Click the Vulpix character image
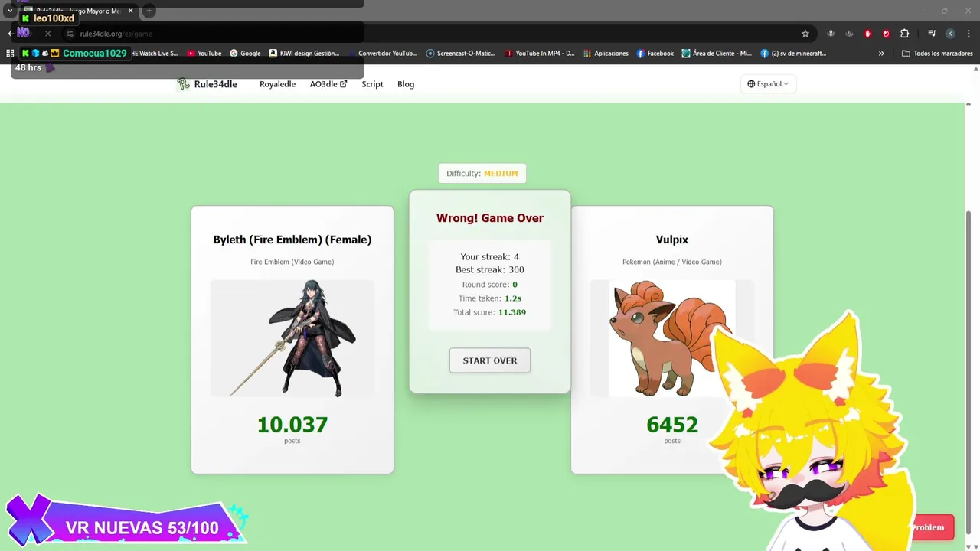Image resolution: width=980 pixels, height=551 pixels. click(x=671, y=338)
